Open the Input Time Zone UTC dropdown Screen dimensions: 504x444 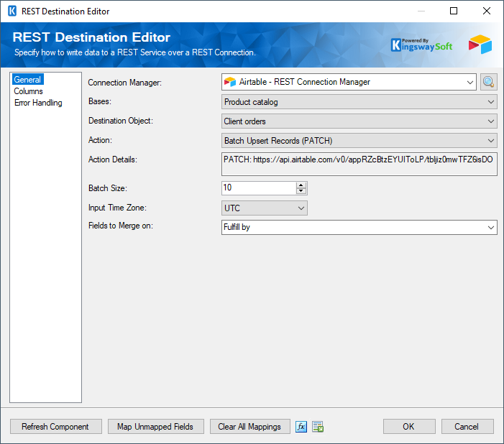tap(264, 208)
